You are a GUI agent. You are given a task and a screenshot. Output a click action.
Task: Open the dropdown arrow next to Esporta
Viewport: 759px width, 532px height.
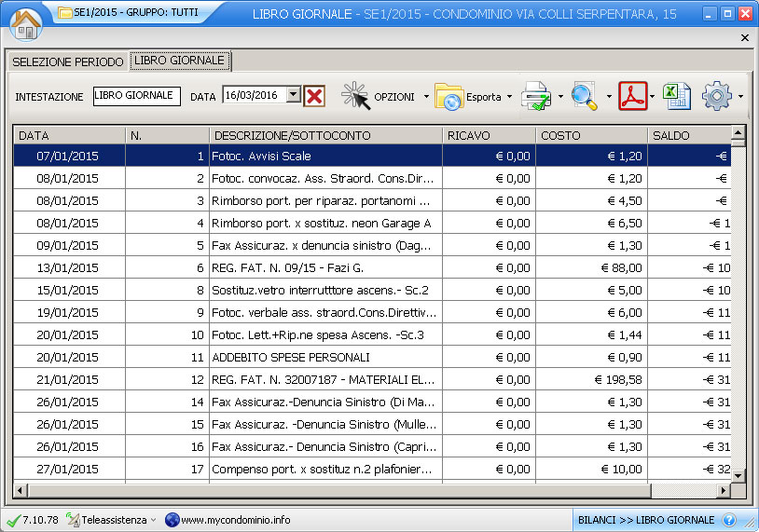point(510,97)
